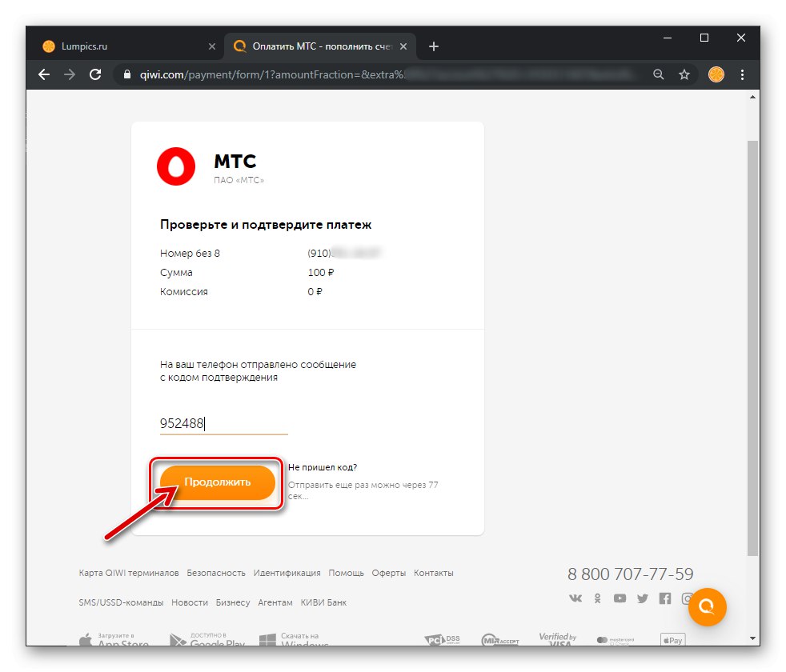Click the browser forward arrow
Image resolution: width=786 pixels, height=672 pixels.
click(70, 74)
